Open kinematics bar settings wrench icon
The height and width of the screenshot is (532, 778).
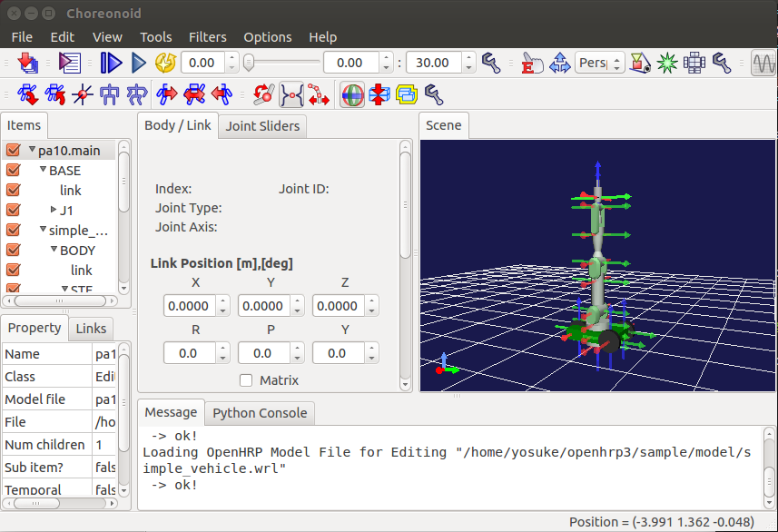pos(434,94)
